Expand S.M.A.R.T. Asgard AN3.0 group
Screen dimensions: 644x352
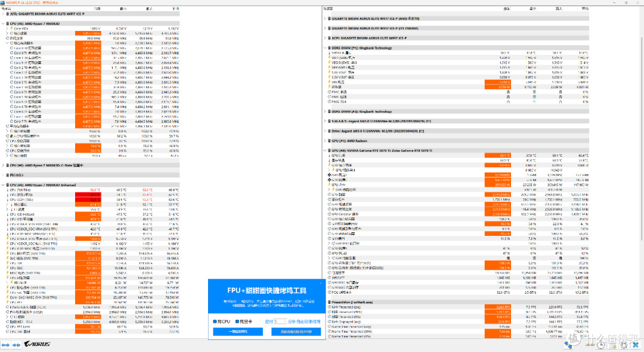point(325,122)
